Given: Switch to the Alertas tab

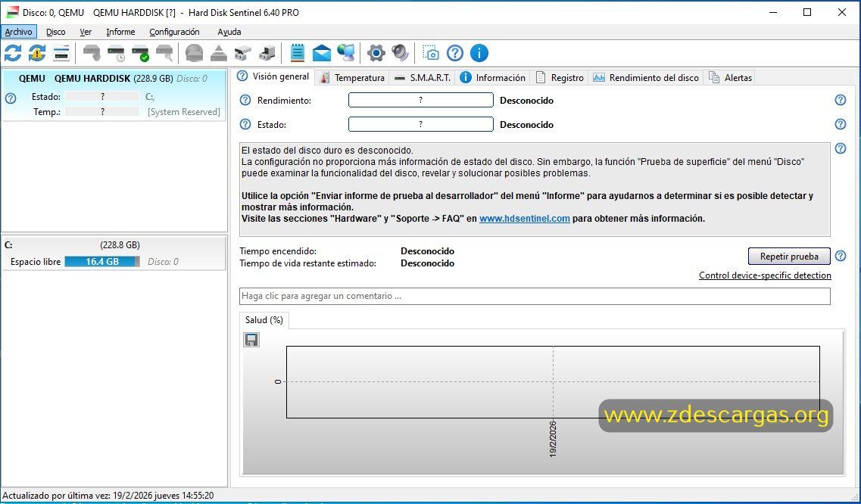Looking at the screenshot, I should coord(730,78).
